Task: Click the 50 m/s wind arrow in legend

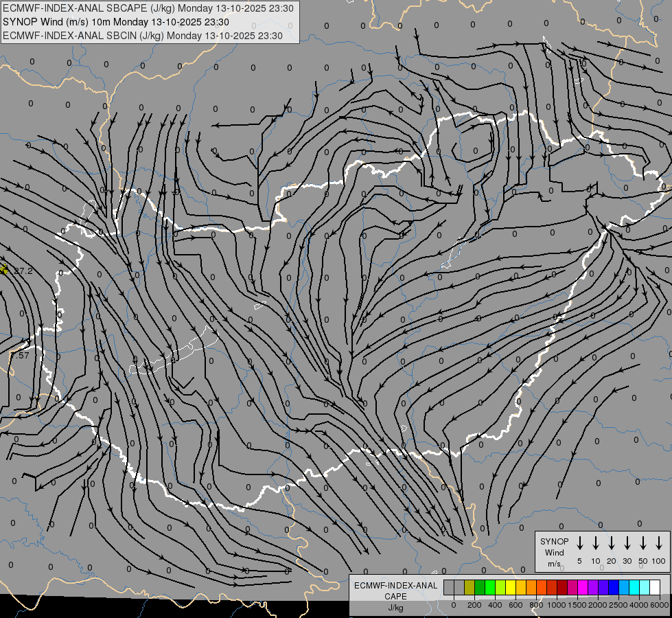Action: coord(643,543)
